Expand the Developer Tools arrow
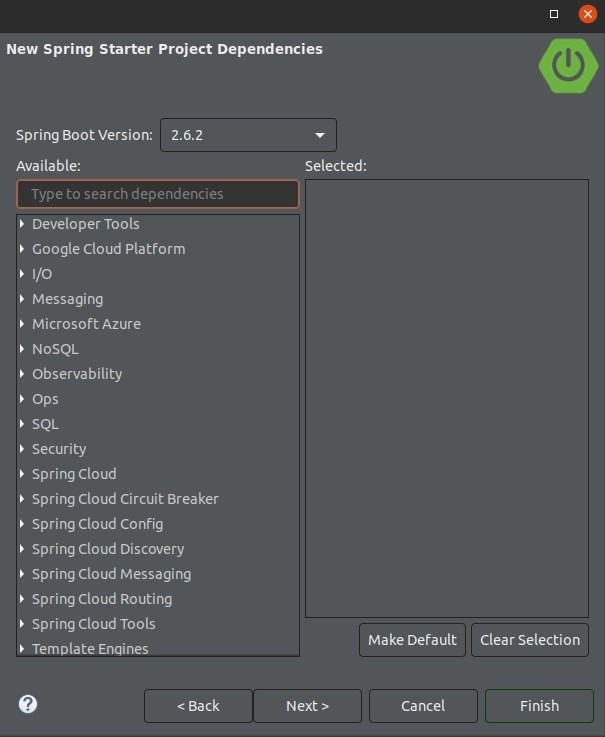Image resolution: width=605 pixels, height=737 pixels. tap(22, 224)
